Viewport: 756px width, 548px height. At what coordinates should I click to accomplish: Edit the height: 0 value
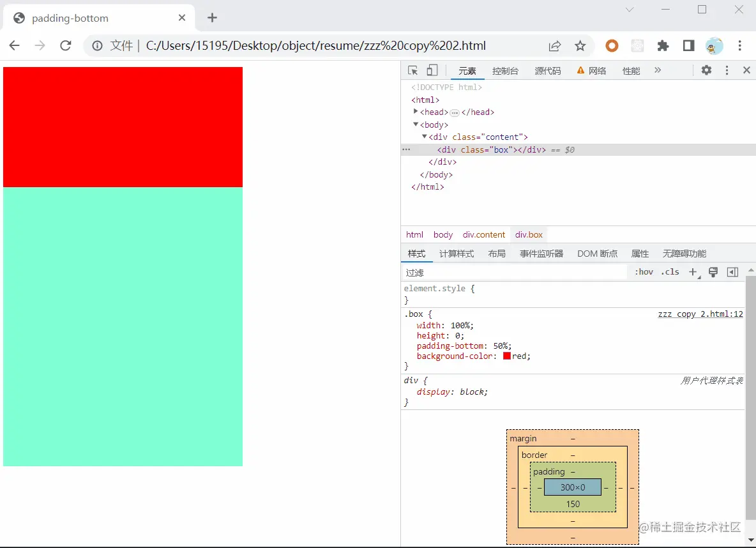[458, 336]
